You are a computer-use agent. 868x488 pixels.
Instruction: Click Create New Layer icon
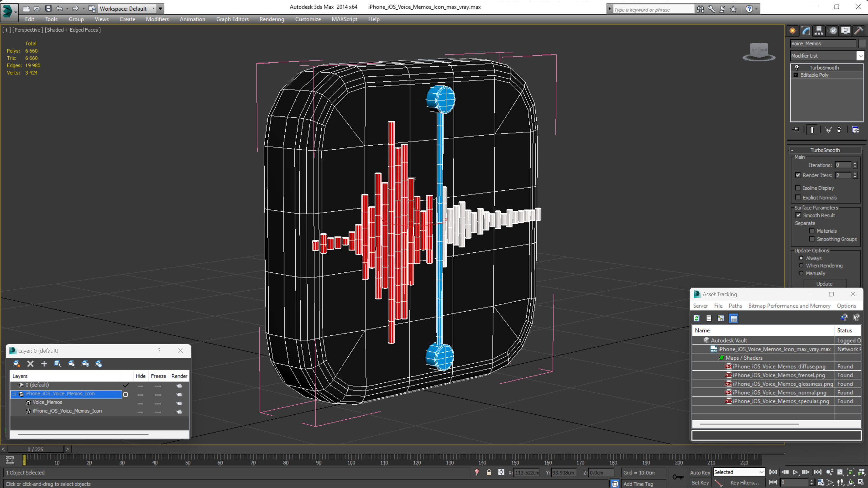coord(16,364)
